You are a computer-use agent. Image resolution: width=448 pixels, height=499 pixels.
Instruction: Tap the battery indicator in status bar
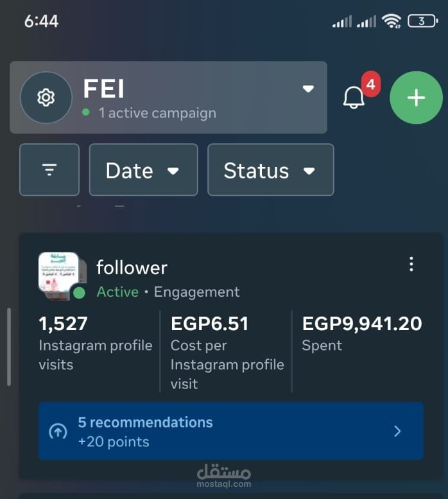pyautogui.click(x=422, y=21)
